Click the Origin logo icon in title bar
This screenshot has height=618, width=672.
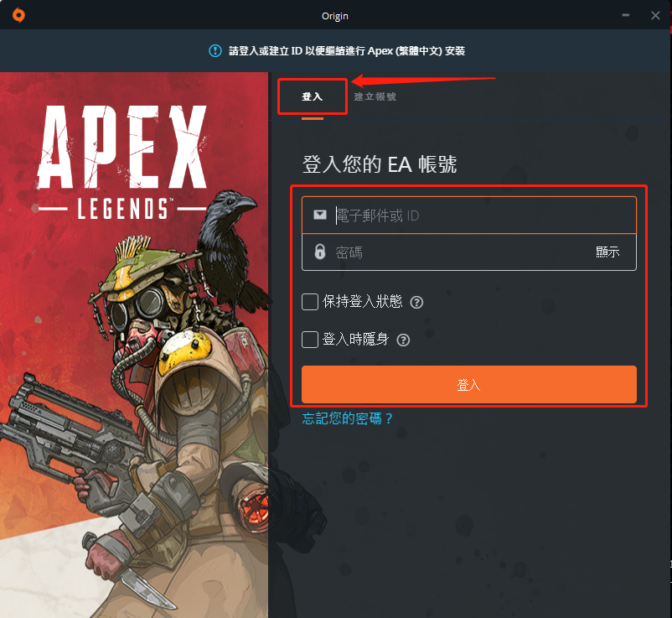18,15
